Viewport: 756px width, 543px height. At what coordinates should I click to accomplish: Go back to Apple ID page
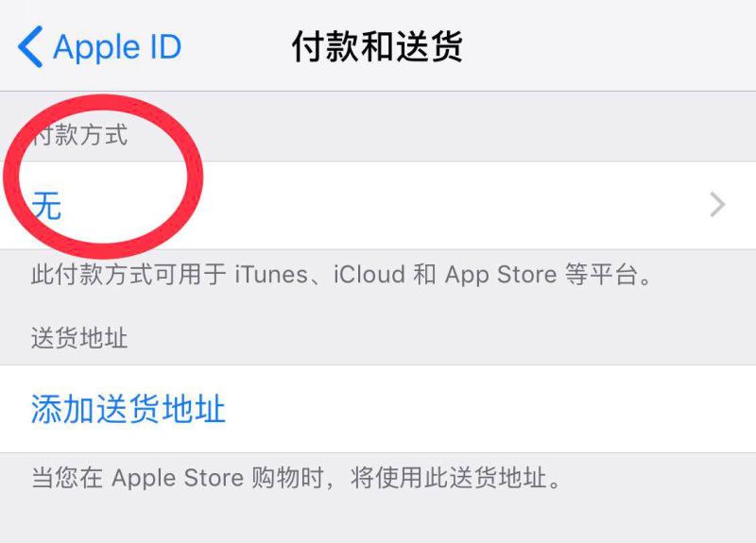point(99,46)
